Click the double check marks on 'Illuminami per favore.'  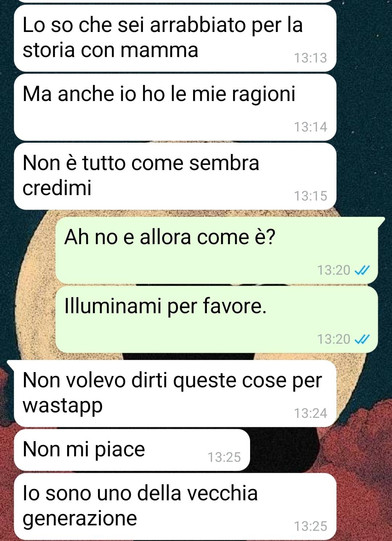pyautogui.click(x=362, y=339)
